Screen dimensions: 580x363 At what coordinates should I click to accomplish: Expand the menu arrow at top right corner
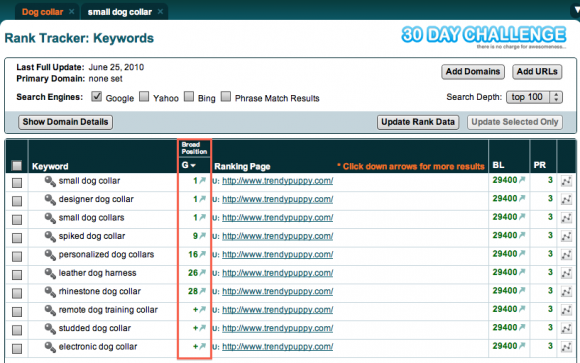(576, 10)
